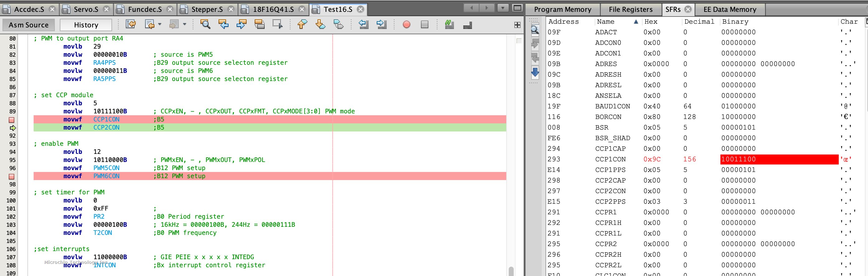Viewport: 868px width, 276px height.
Task: Close the Test16.S editor tab
Action: (361, 9)
